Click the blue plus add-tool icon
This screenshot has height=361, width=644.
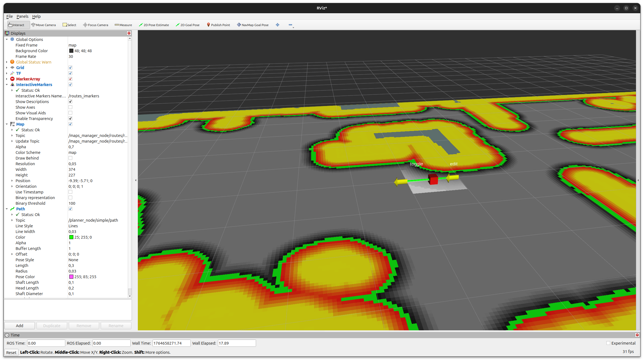(278, 25)
